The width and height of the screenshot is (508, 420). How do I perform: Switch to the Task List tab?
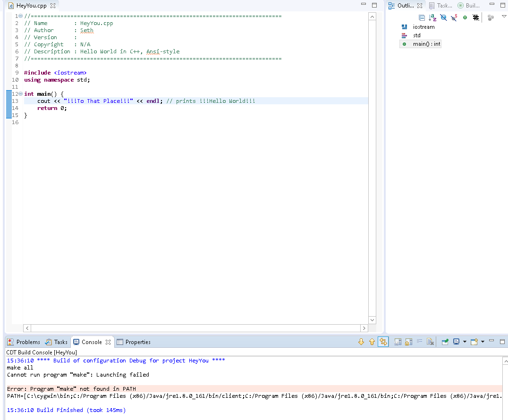coord(440,6)
